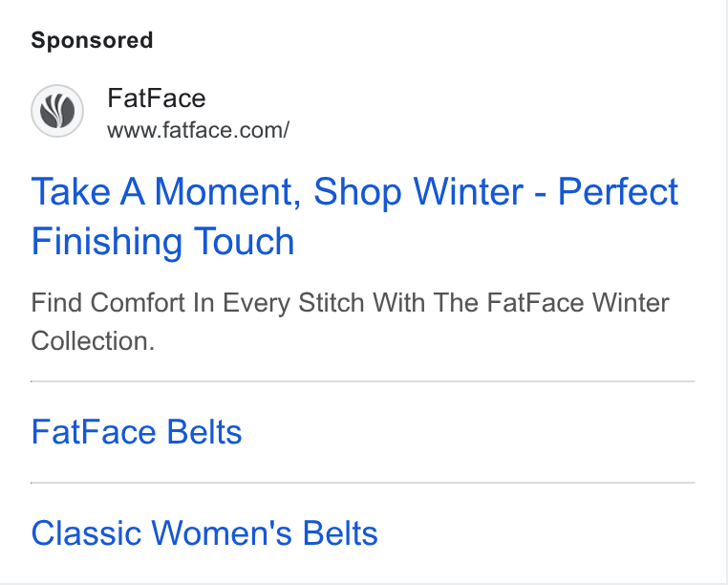
Task: Click the vertical border at right edge
Action: [x=726, y=292]
